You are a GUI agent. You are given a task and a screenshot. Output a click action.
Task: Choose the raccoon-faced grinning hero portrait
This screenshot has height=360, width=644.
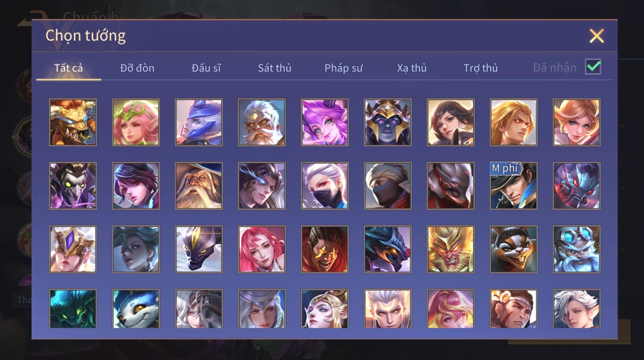coord(513,249)
